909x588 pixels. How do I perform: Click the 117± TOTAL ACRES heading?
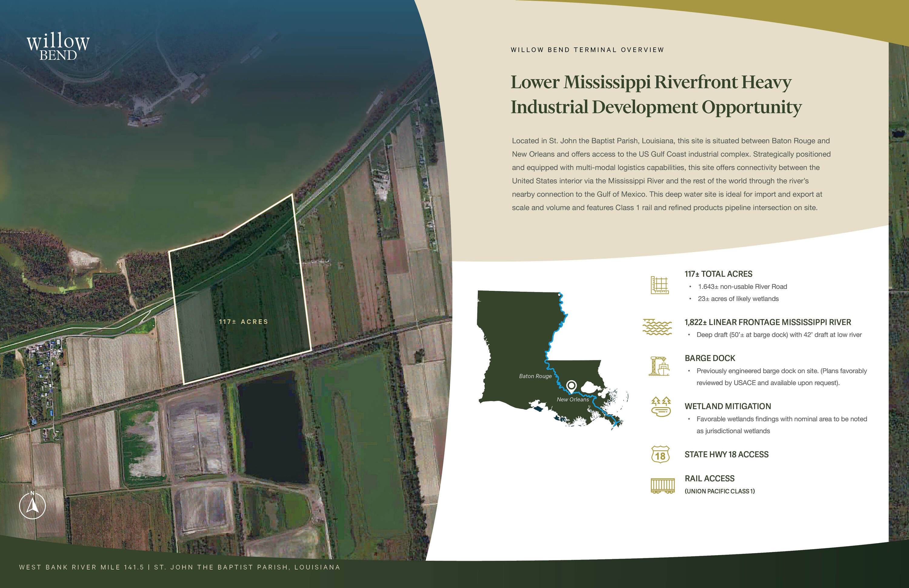point(718,274)
